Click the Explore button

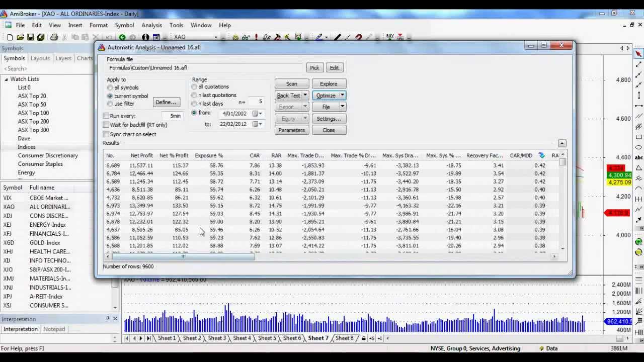pyautogui.click(x=329, y=84)
